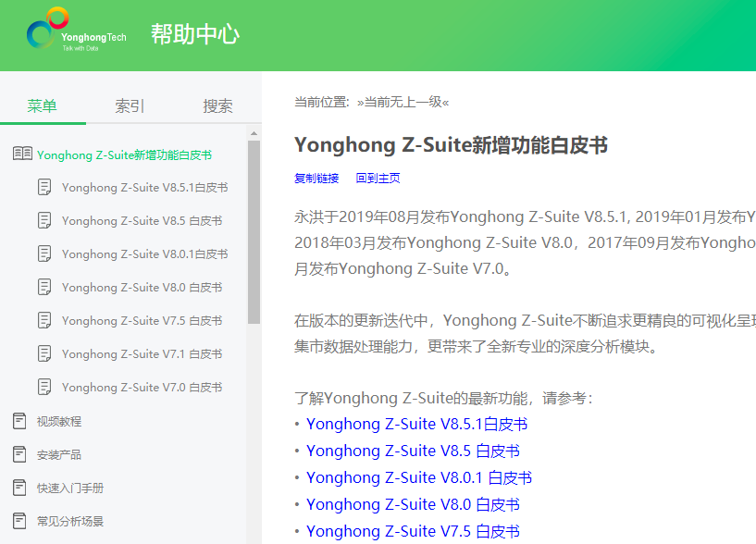Image resolution: width=756 pixels, height=544 pixels.
Task: Open Yonghong Z-Suite V8.0 白皮书 in sidebar
Action: point(142,288)
